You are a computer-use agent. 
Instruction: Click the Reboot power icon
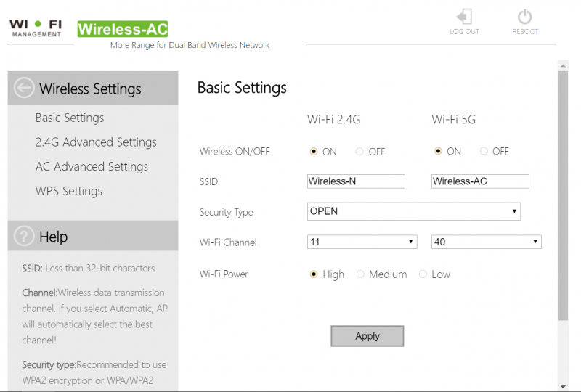524,17
